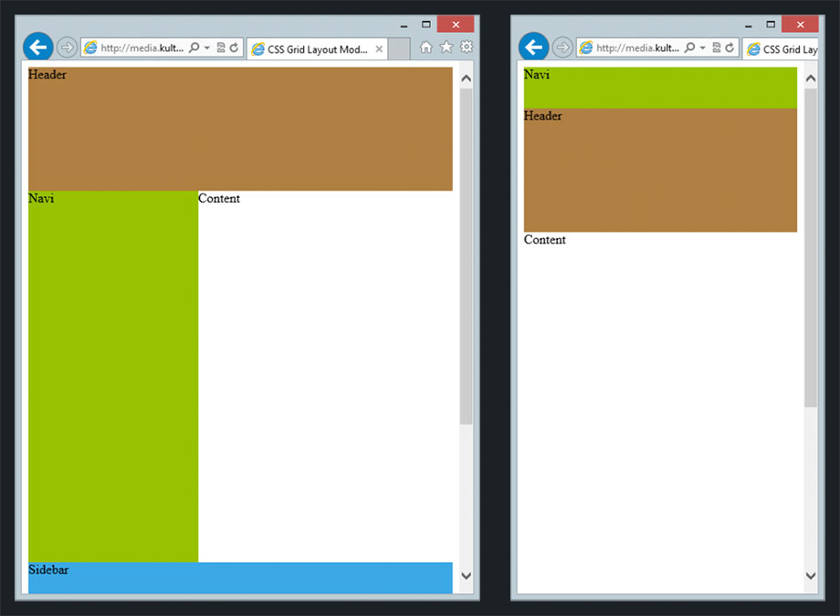Expand address bar dropdown in left window

tap(207, 48)
